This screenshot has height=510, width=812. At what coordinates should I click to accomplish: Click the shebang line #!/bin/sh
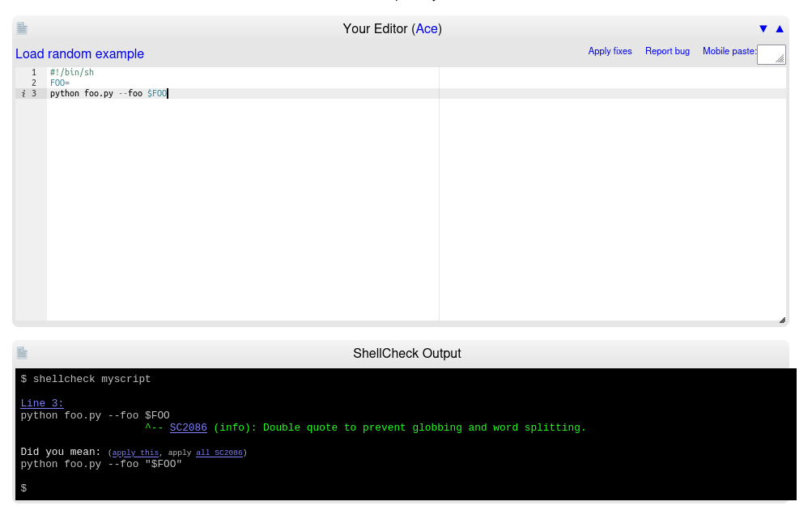70,72
